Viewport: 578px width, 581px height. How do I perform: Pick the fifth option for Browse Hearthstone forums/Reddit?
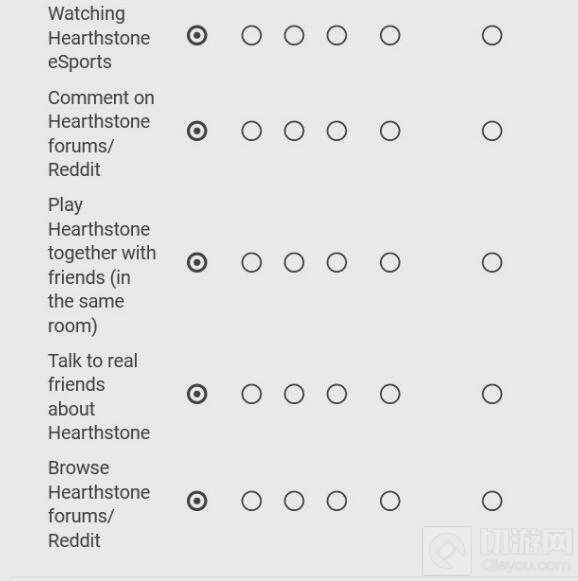[390, 501]
